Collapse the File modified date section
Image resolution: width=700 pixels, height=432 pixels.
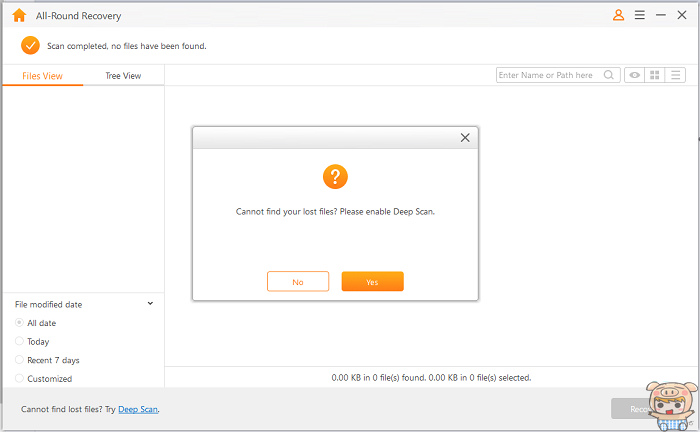pyautogui.click(x=150, y=304)
